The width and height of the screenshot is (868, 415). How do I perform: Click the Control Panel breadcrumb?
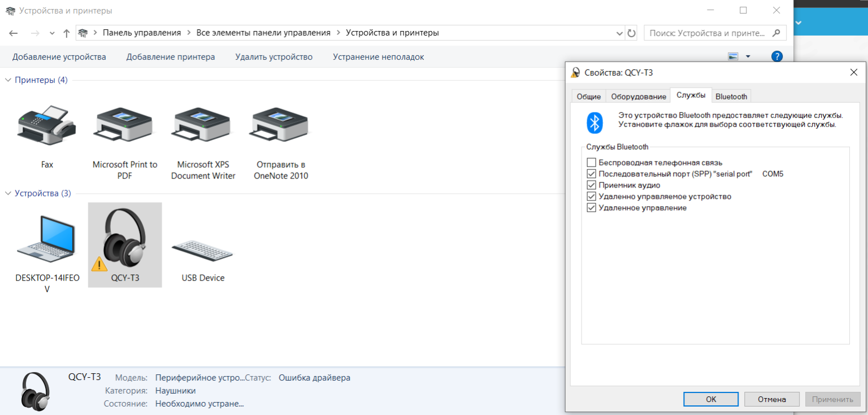tap(142, 33)
